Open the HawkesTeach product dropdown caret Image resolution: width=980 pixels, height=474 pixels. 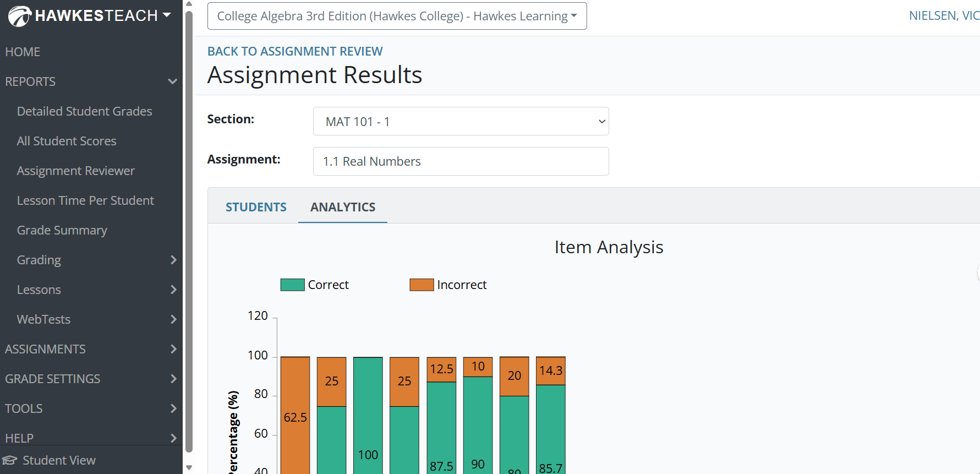pyautogui.click(x=167, y=15)
